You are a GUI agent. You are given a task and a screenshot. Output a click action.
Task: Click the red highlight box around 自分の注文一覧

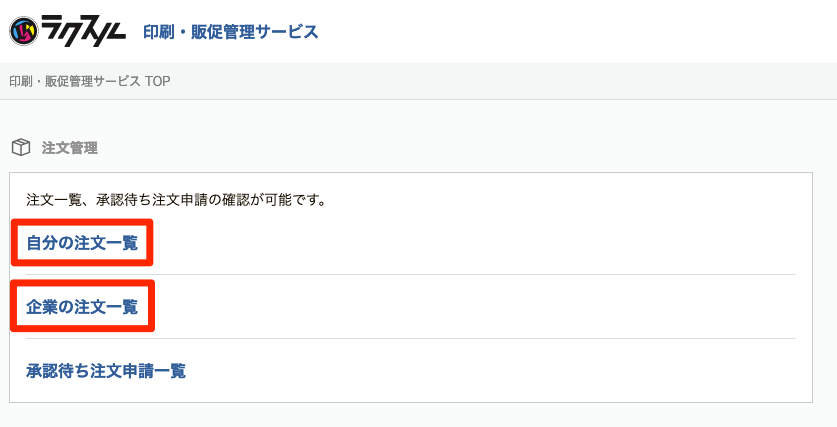click(82, 242)
